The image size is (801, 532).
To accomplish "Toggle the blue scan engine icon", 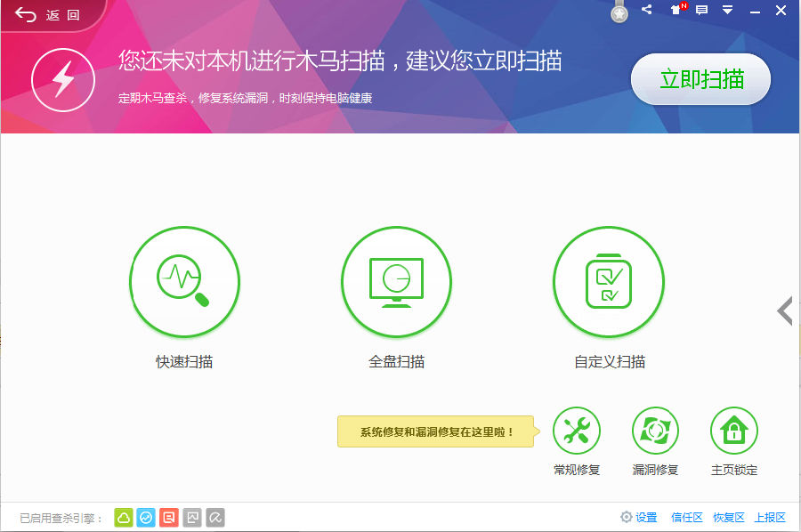I will (x=146, y=518).
